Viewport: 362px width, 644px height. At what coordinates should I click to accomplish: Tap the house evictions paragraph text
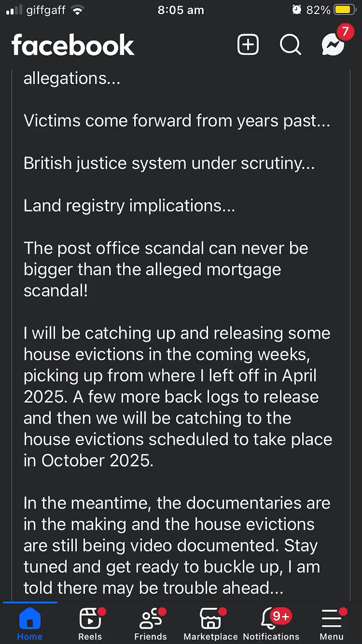tap(177, 396)
